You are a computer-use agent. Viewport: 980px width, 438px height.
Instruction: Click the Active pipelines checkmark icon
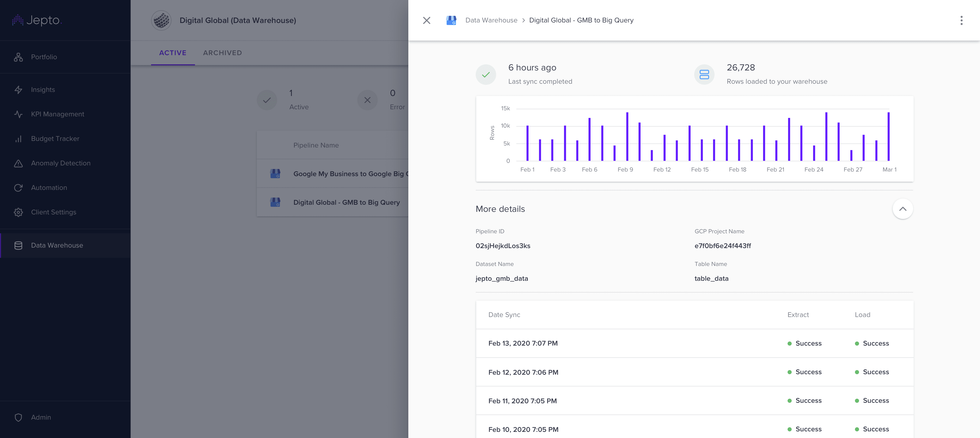tap(267, 100)
